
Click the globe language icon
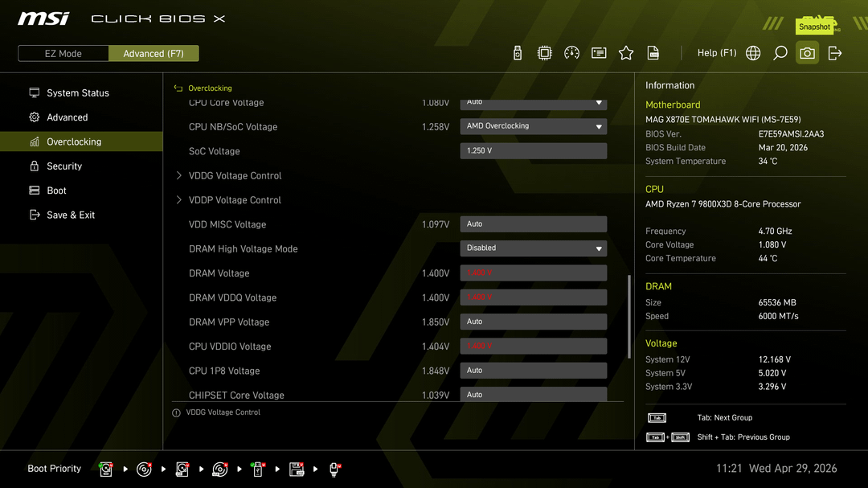[x=753, y=53]
